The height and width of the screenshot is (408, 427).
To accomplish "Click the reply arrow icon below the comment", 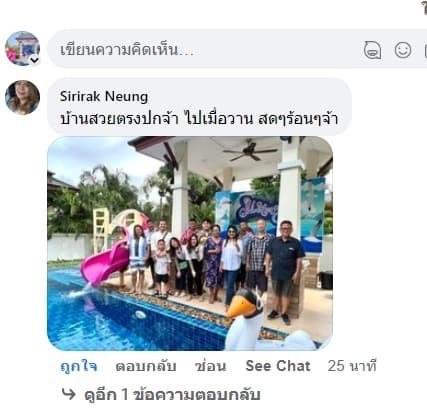I will tap(69, 394).
